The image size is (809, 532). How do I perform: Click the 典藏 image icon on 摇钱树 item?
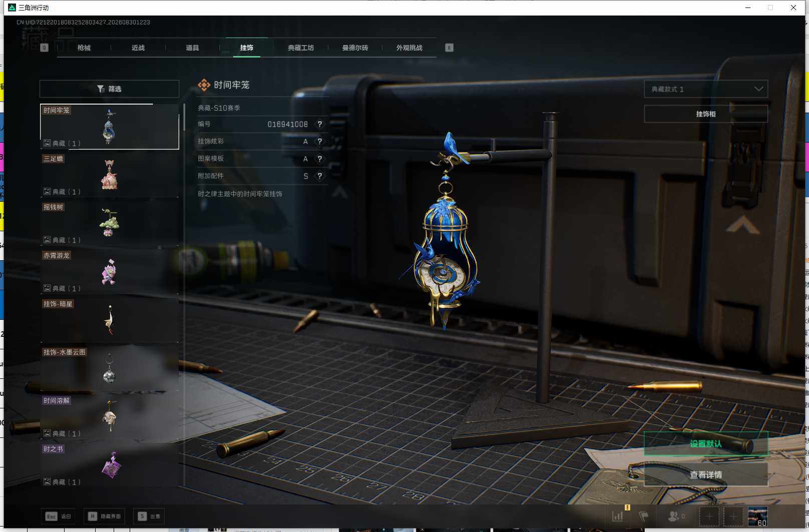(x=47, y=240)
